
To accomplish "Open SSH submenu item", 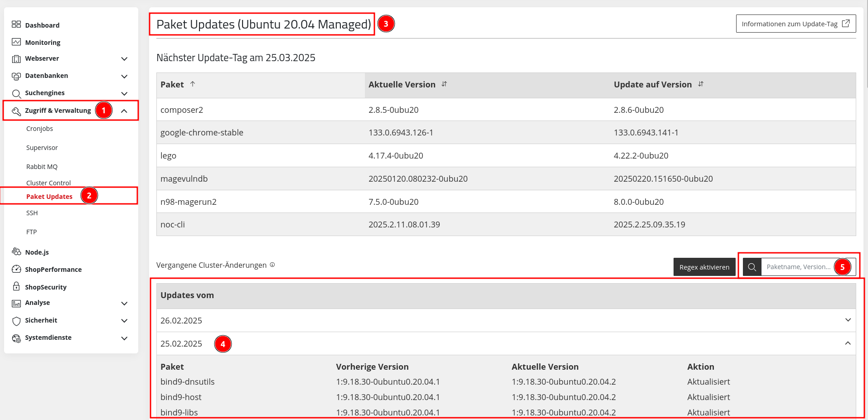I will coord(32,213).
